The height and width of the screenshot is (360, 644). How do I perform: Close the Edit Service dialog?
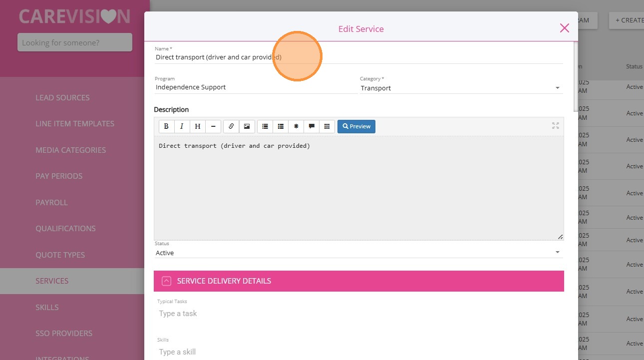[565, 28]
